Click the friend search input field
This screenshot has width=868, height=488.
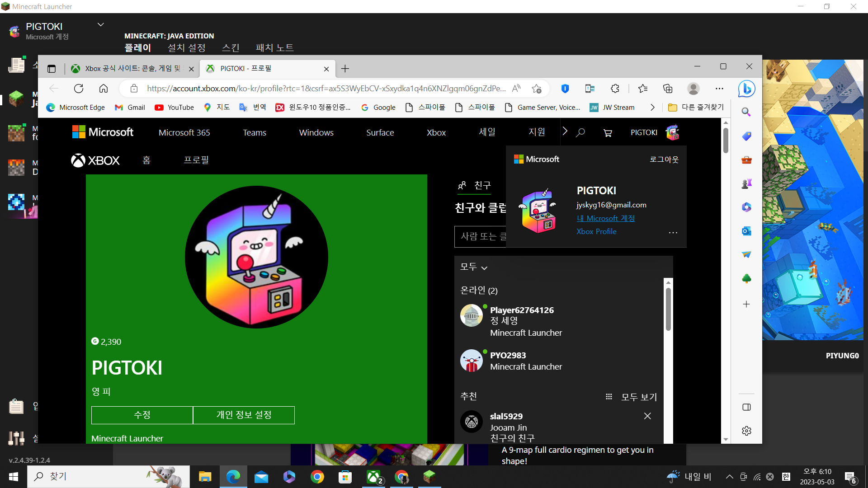point(480,236)
